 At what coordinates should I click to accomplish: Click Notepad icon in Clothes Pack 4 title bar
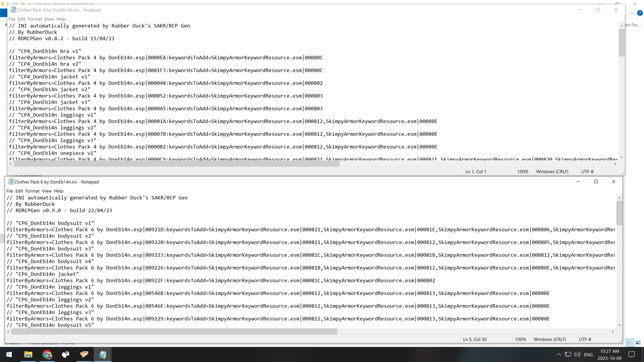pyautogui.click(x=13, y=10)
